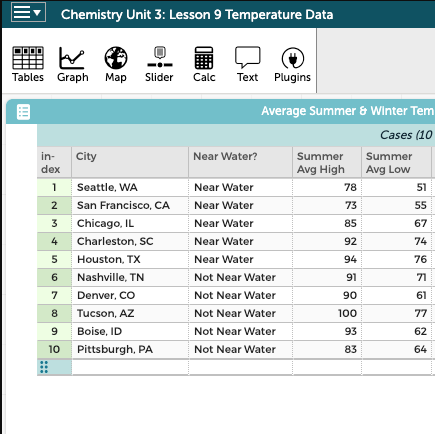Select row index 2
435x434 pixels.
(54, 205)
